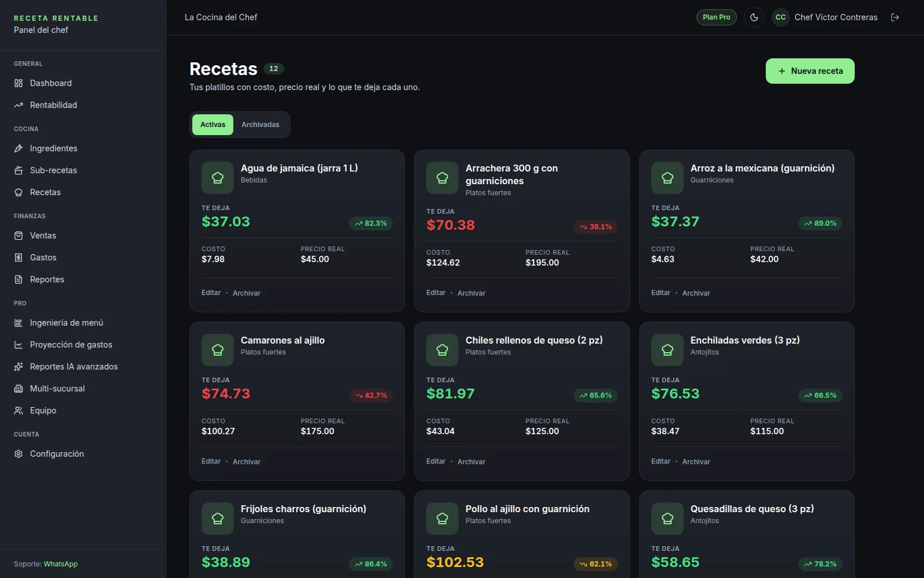Viewport: 924px width, 578px height.
Task: Archive the Chiles rellenos recipe
Action: point(471,462)
